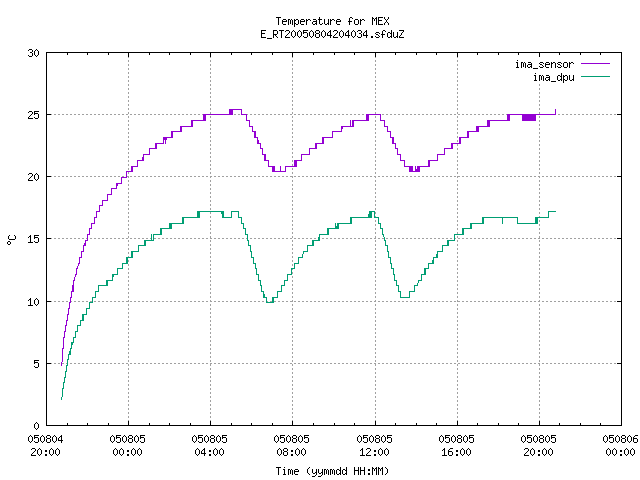The height and width of the screenshot is (480, 640).
Task: Click the chart title 'Temperature for MEX'
Action: tap(332, 21)
